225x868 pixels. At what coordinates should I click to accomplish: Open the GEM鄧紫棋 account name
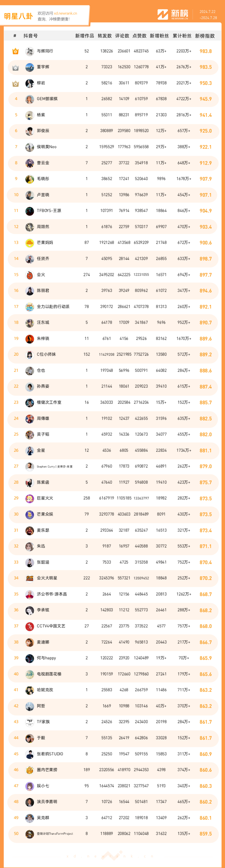47,99
